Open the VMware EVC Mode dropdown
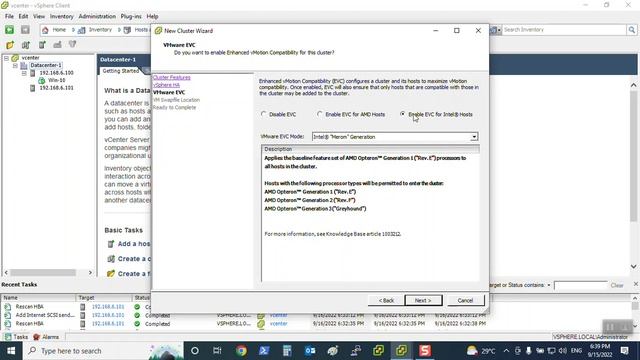 tap(474, 137)
